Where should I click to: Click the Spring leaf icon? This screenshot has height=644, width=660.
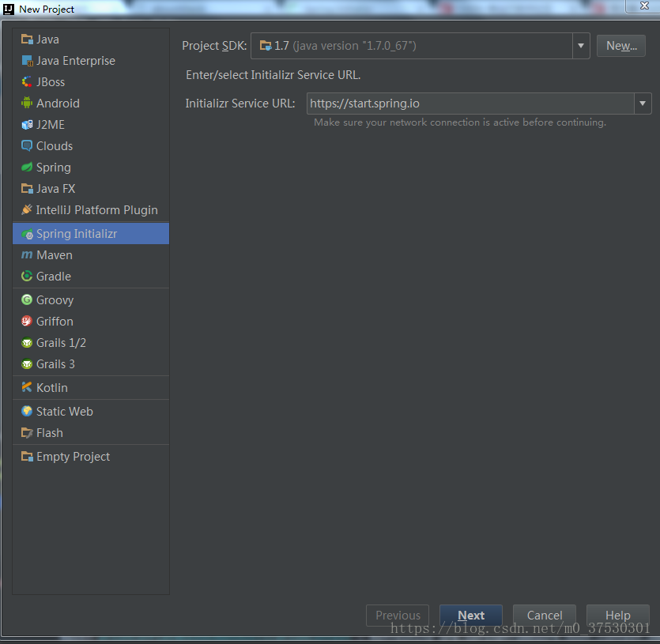tap(27, 168)
